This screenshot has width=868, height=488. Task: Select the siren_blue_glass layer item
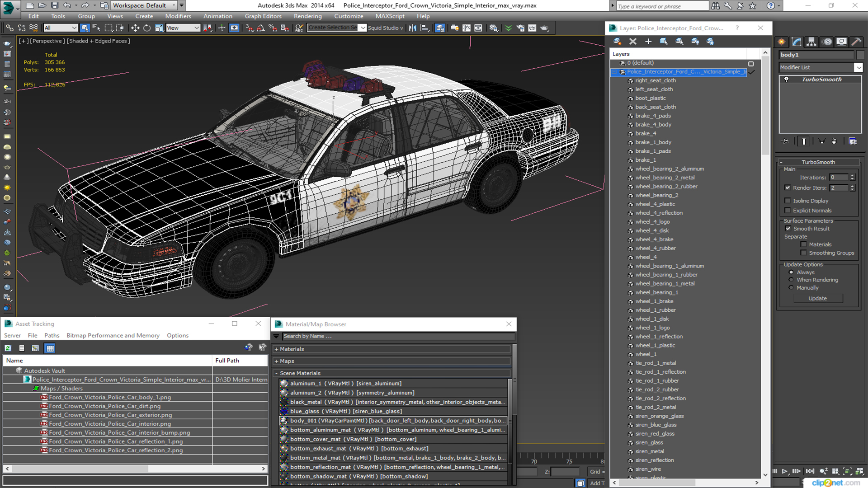click(x=656, y=425)
